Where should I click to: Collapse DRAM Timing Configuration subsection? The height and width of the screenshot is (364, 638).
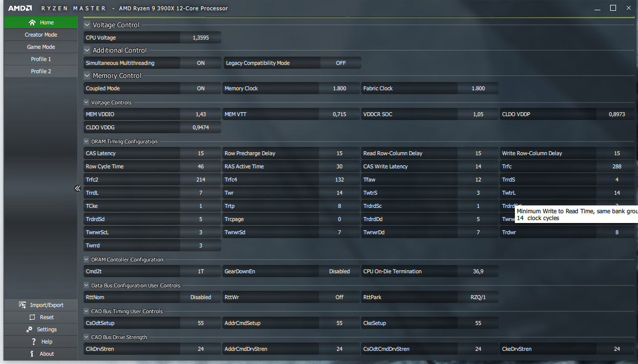click(86, 142)
